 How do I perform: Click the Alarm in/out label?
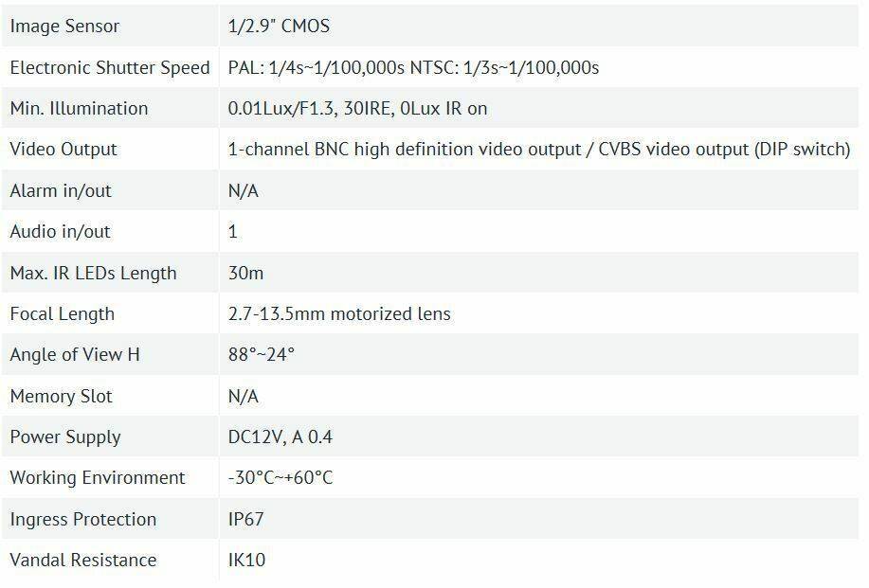tap(61, 191)
